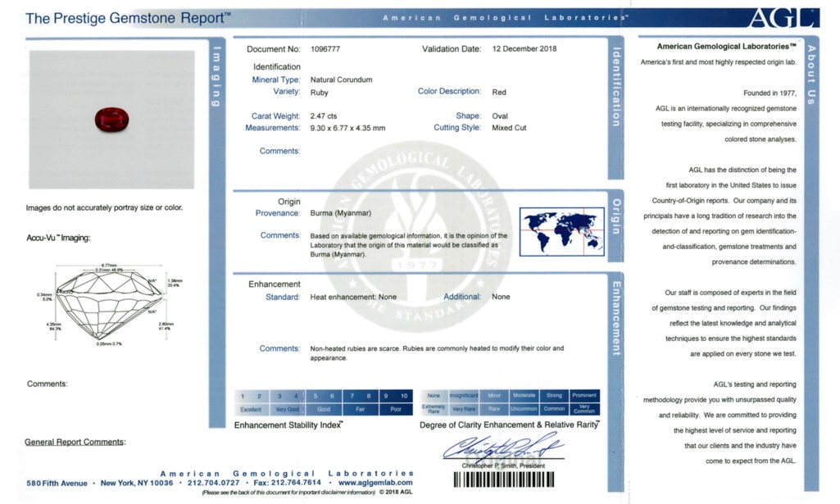The image size is (840, 504).
Task: Open the www.aglgemlab.com link
Action: 375,484
